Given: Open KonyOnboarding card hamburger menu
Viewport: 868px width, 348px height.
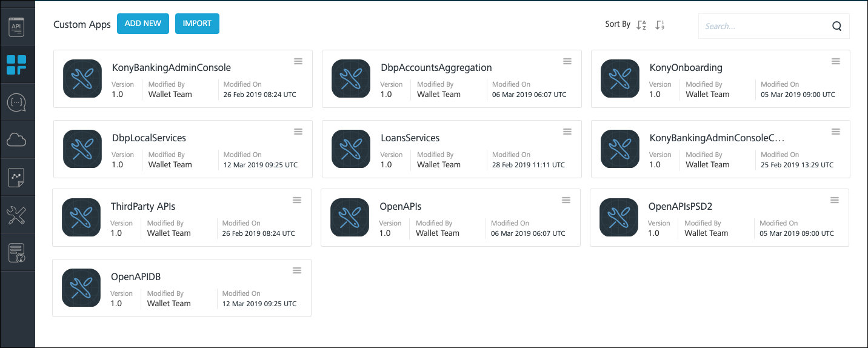Looking at the screenshot, I should point(836,61).
